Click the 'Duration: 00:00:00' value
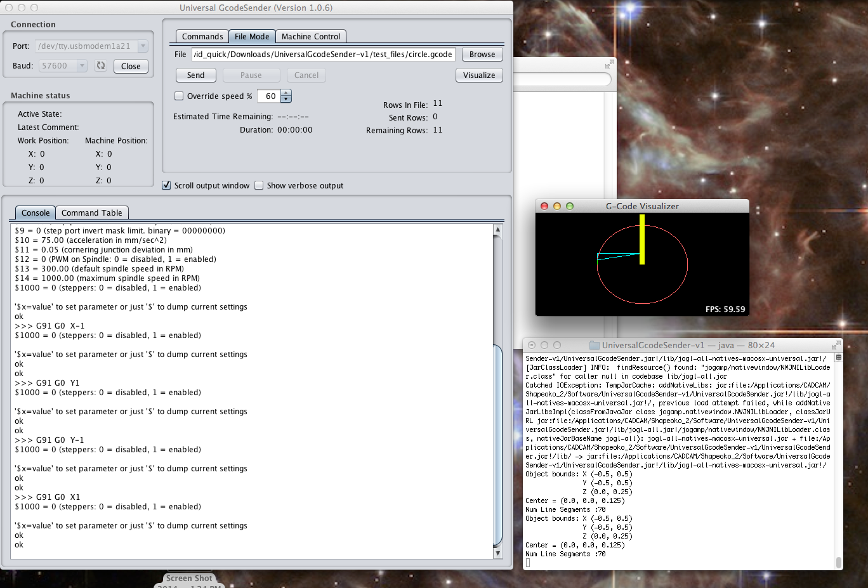 (295, 130)
